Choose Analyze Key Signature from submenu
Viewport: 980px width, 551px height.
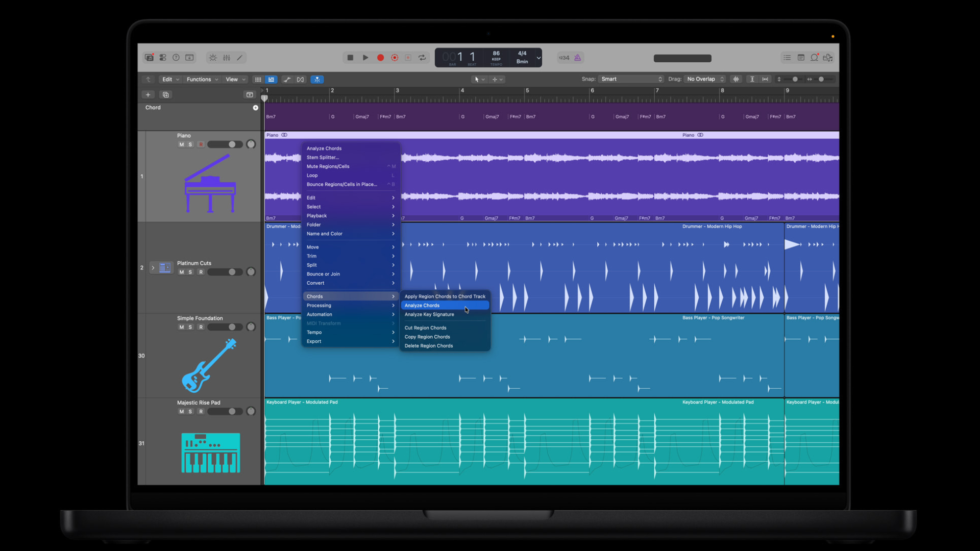[429, 314]
